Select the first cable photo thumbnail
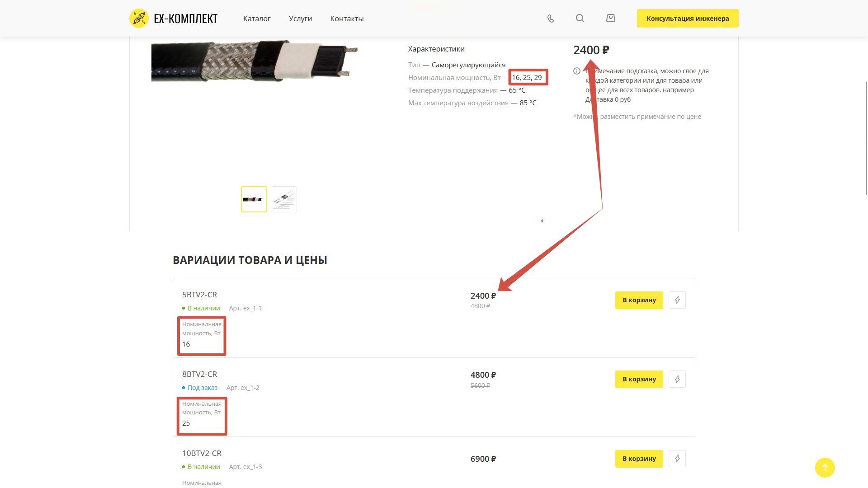868x488 pixels. [x=254, y=199]
